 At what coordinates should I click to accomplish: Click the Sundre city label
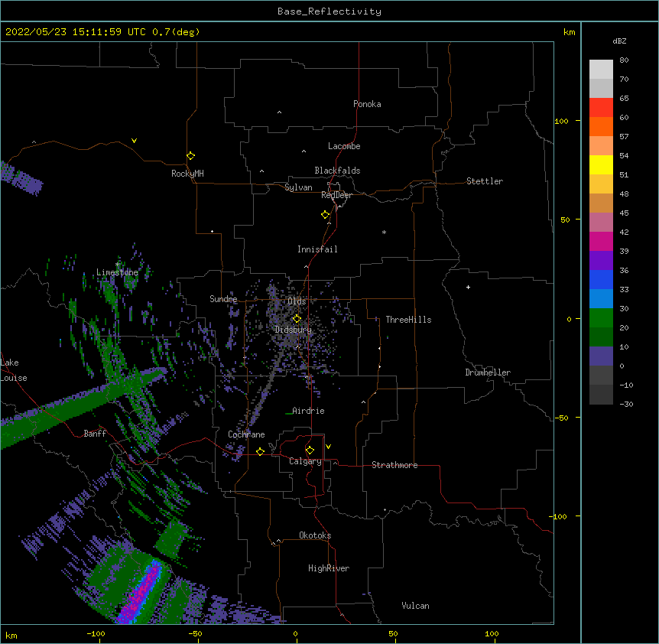(223, 299)
